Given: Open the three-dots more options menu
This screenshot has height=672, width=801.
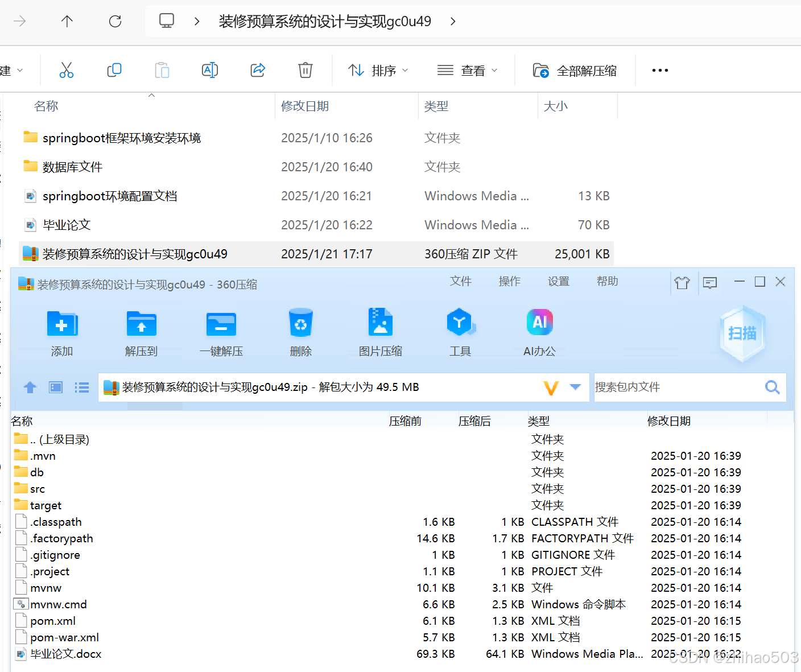Looking at the screenshot, I should coord(660,71).
